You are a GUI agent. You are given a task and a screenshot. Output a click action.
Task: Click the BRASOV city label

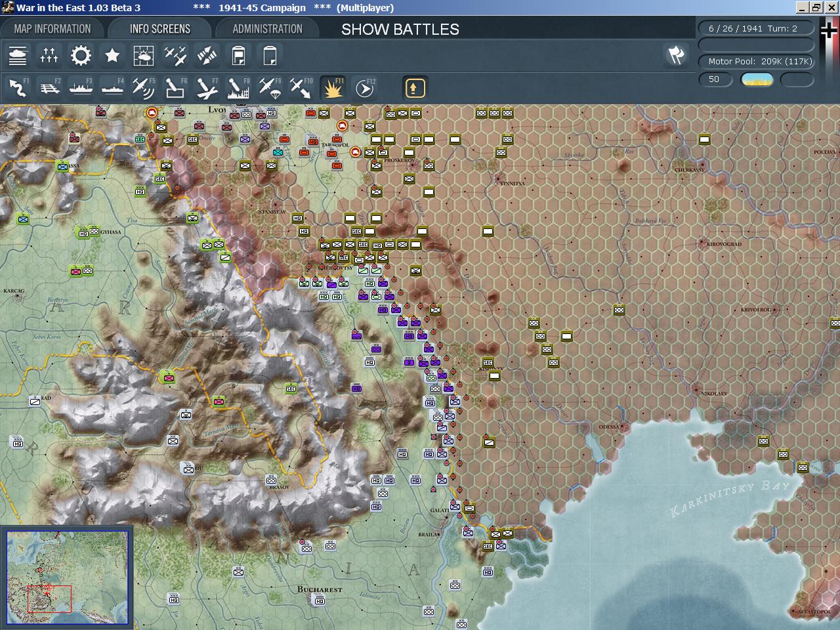pos(280,487)
